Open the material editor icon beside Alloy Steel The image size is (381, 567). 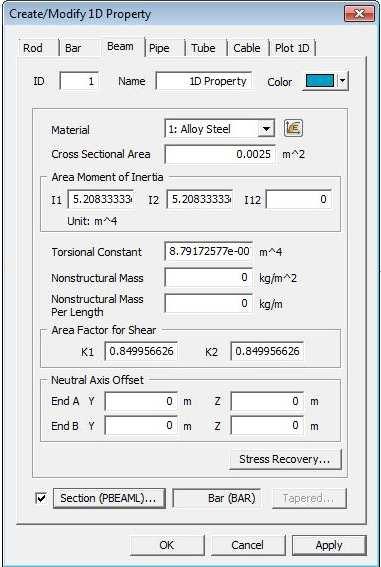point(293,128)
